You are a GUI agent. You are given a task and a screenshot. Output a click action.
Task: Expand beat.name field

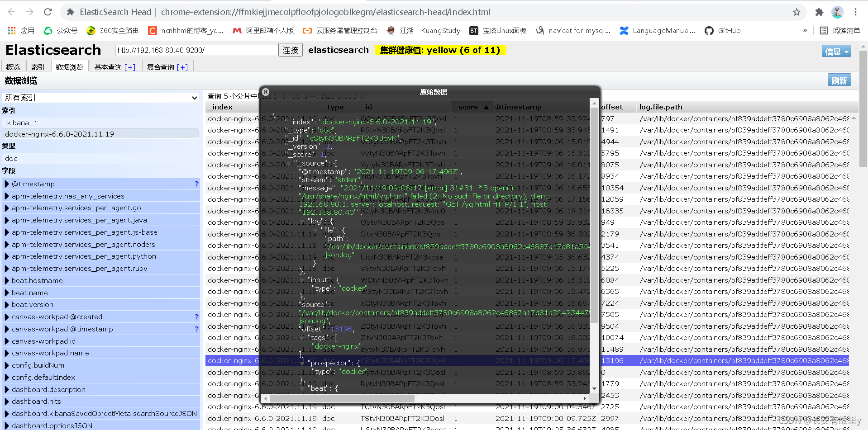(x=7, y=293)
